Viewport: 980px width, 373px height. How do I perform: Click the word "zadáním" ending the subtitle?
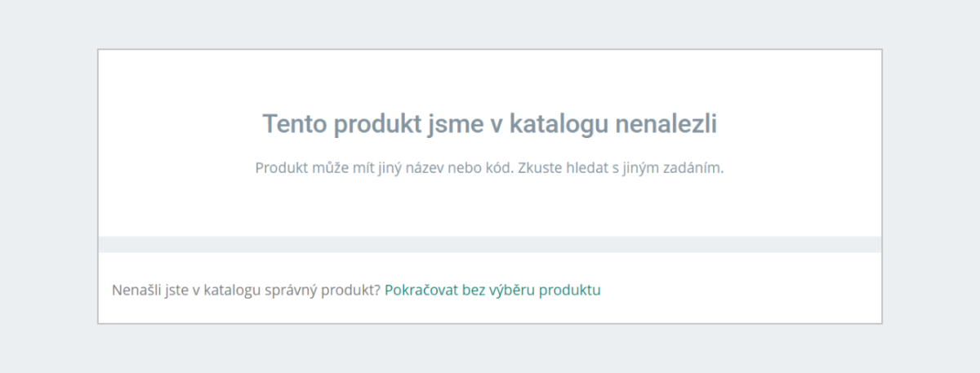point(694,168)
